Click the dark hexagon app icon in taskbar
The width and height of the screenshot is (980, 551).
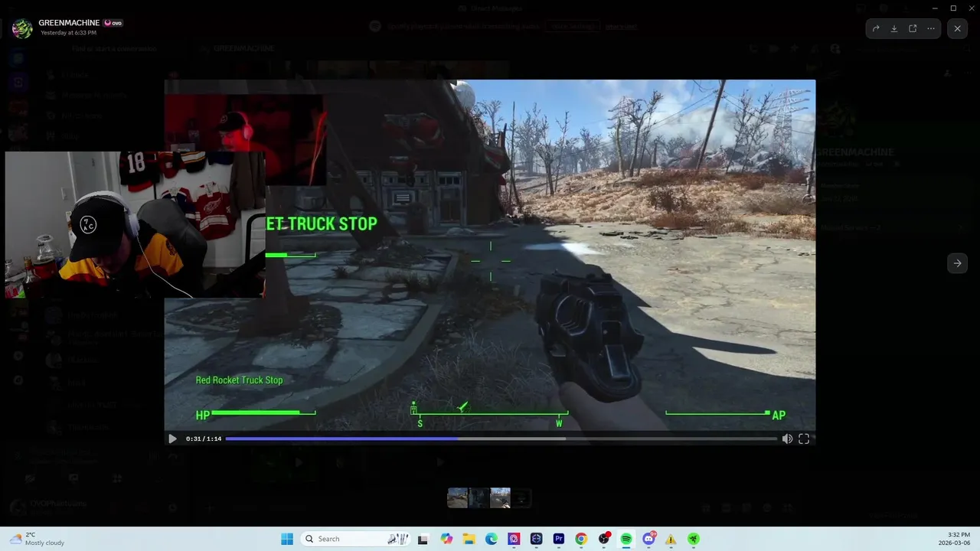[536, 539]
